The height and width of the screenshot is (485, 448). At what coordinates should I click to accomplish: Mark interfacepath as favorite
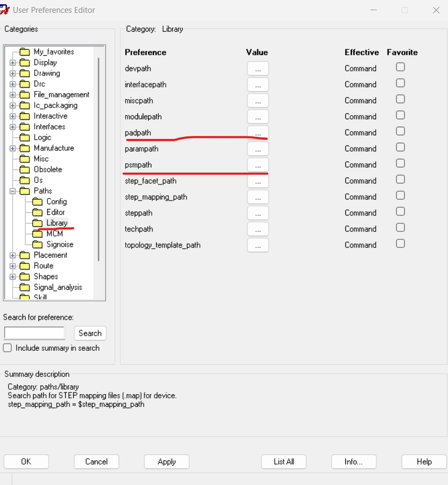(x=400, y=83)
